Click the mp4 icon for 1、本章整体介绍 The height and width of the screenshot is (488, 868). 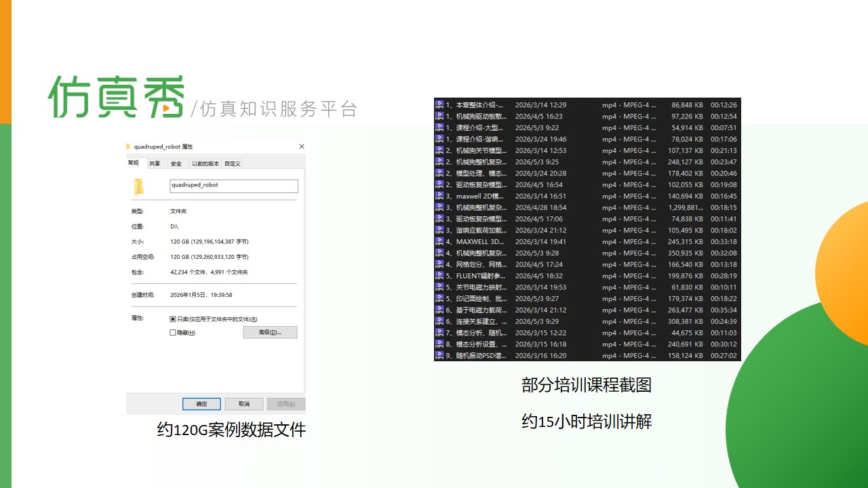click(x=439, y=105)
